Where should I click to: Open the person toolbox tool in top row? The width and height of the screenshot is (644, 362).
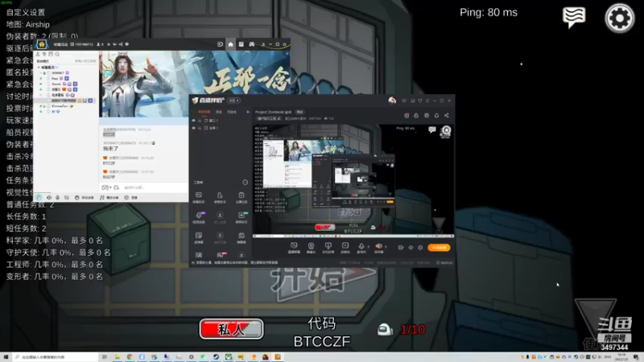(220, 197)
